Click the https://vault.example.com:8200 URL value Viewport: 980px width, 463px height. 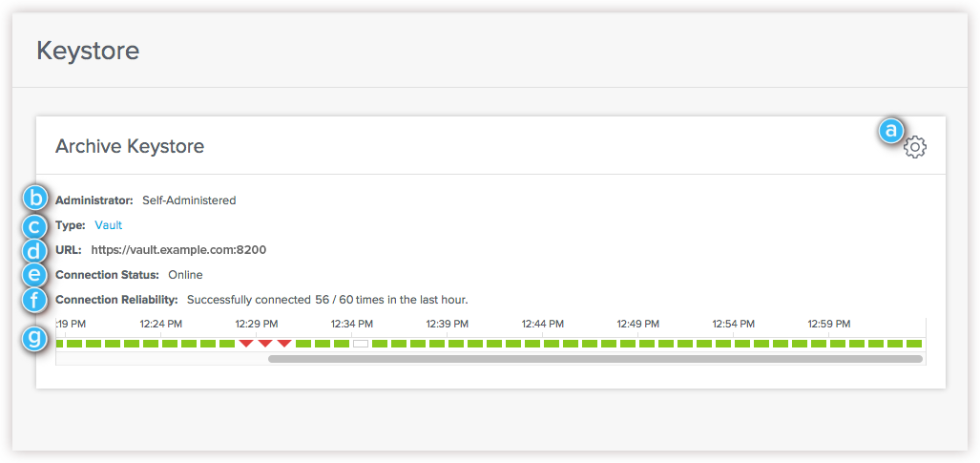pos(178,250)
